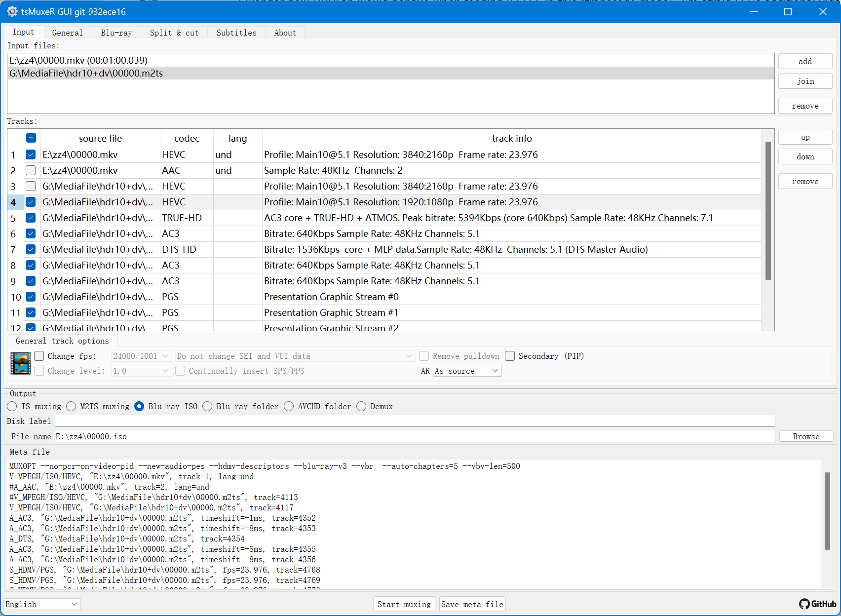Toggle the header select-all tracks checkbox

(31, 138)
